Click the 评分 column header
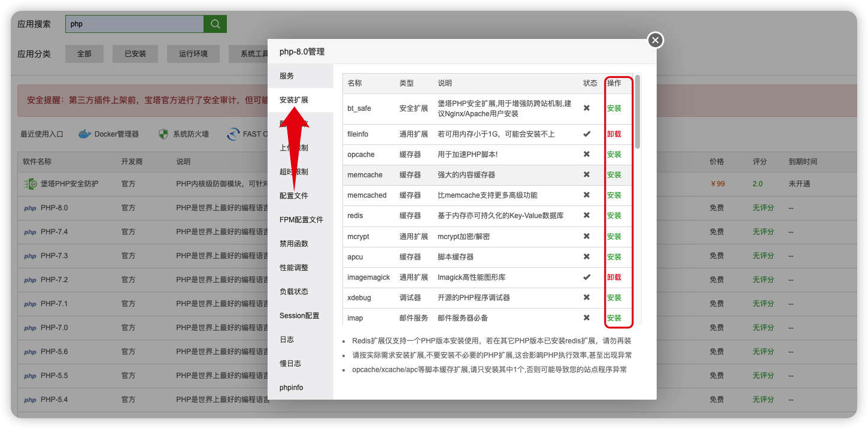Viewport: 868px width, 429px height. coord(760,162)
